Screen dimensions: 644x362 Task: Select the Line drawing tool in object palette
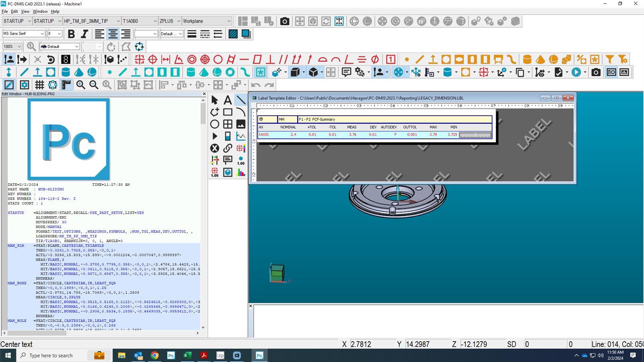pos(241,100)
